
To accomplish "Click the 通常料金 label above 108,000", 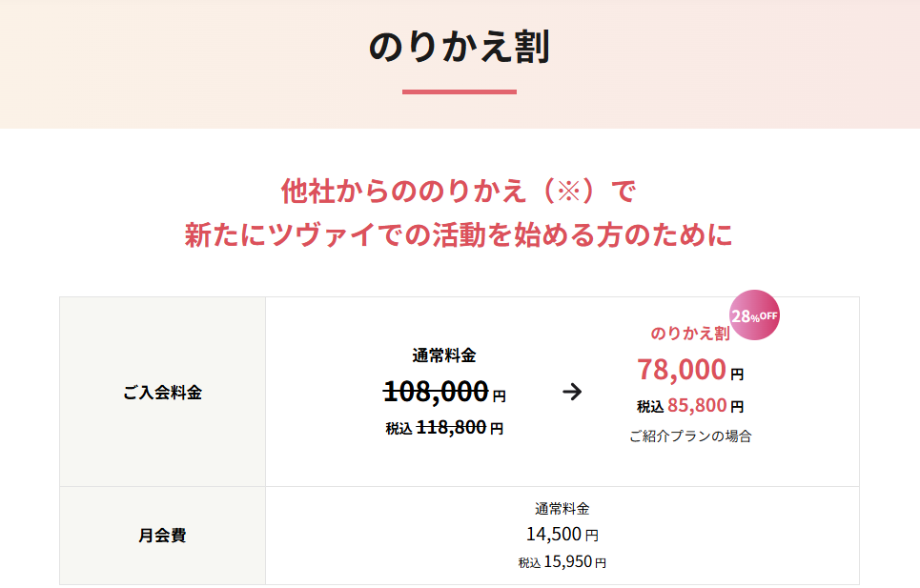I will pyautogui.click(x=444, y=355).
